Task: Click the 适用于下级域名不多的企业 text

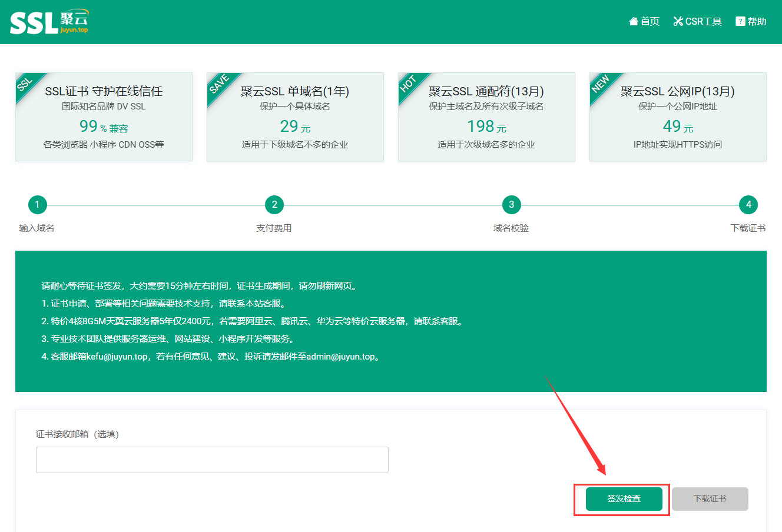Action: pos(295,145)
